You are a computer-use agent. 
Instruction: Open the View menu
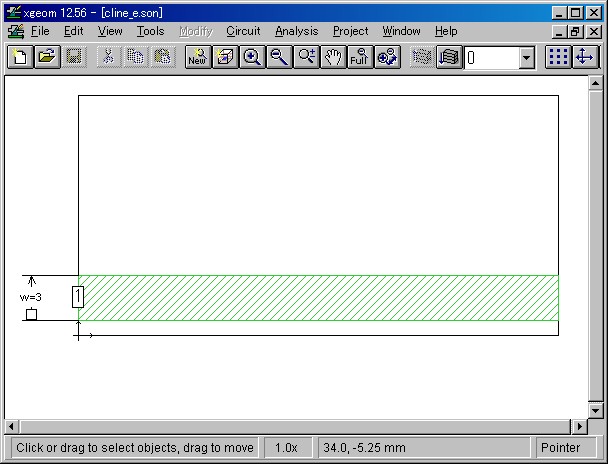coord(110,31)
